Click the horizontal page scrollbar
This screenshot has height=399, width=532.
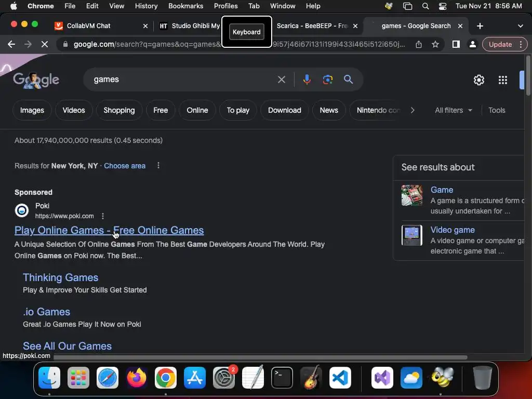(x=260, y=357)
